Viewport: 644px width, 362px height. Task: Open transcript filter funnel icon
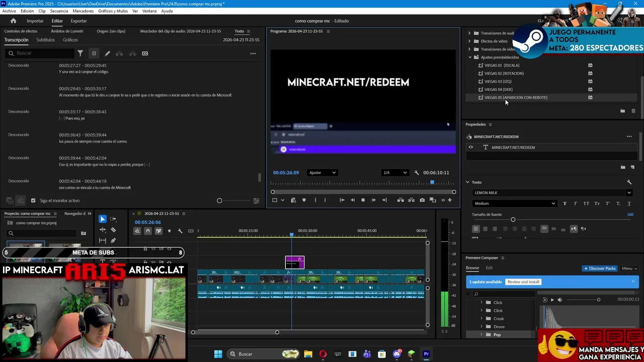[x=80, y=53]
